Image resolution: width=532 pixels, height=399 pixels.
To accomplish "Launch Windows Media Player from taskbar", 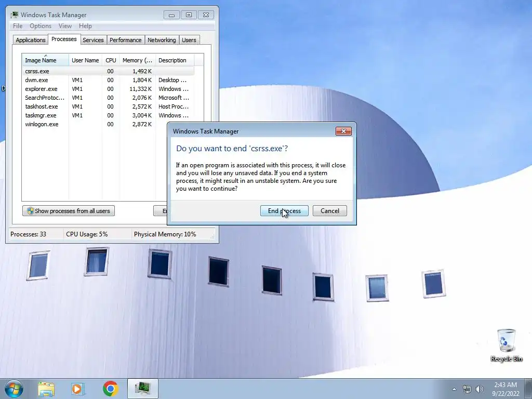I will click(78, 389).
